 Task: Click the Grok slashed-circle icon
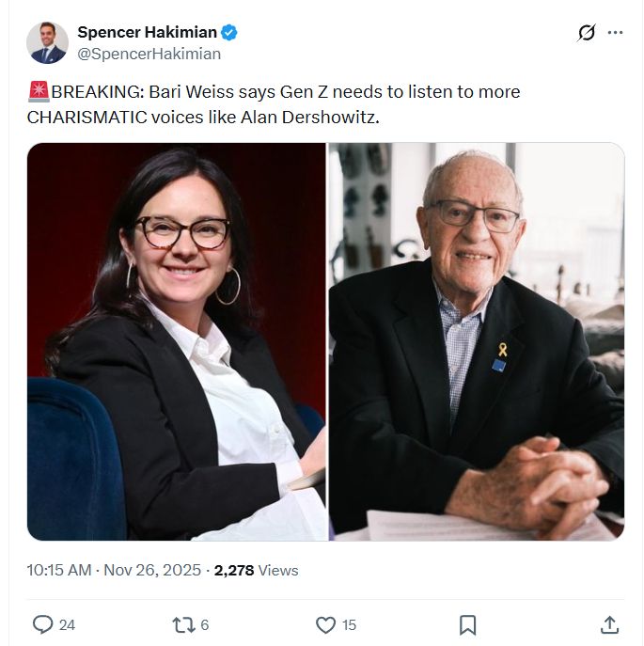click(x=587, y=33)
